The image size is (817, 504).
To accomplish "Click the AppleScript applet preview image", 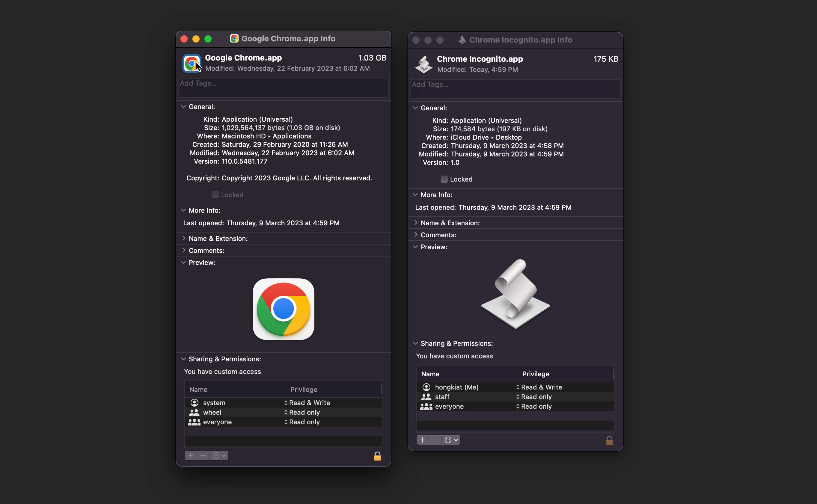I will [x=515, y=294].
